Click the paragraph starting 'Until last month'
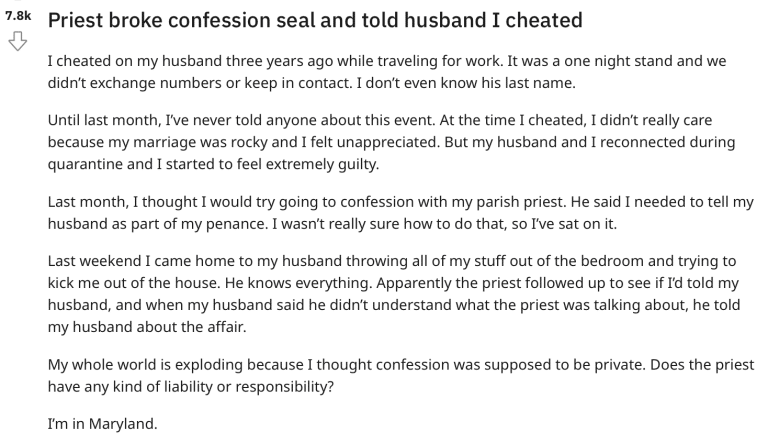This screenshot has height=443, width=768. point(391,142)
